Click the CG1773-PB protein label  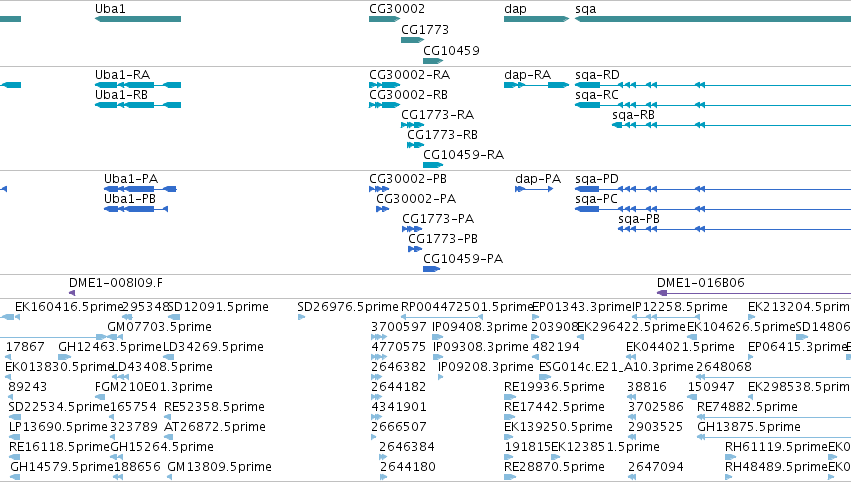443,239
